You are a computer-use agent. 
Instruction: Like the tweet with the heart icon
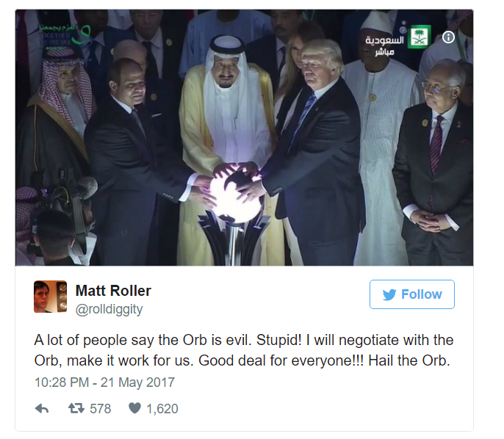pyautogui.click(x=134, y=408)
